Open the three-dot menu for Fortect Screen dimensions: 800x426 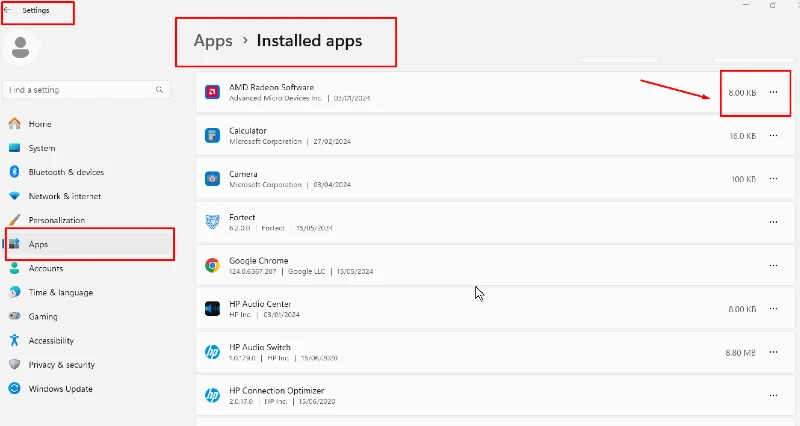[773, 222]
